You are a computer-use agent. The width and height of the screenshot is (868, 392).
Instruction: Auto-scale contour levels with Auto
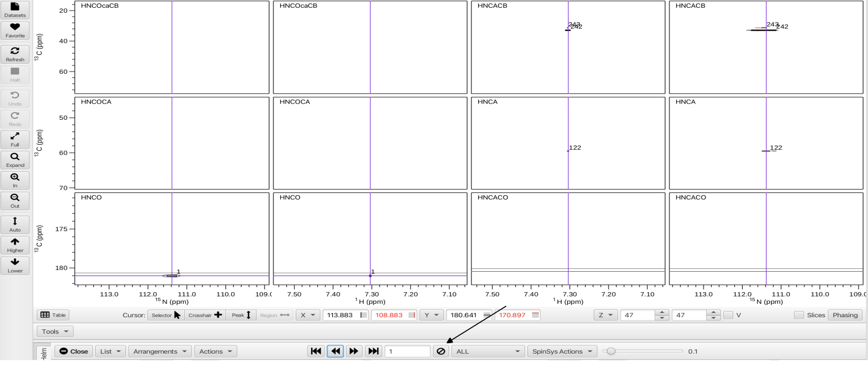point(15,224)
